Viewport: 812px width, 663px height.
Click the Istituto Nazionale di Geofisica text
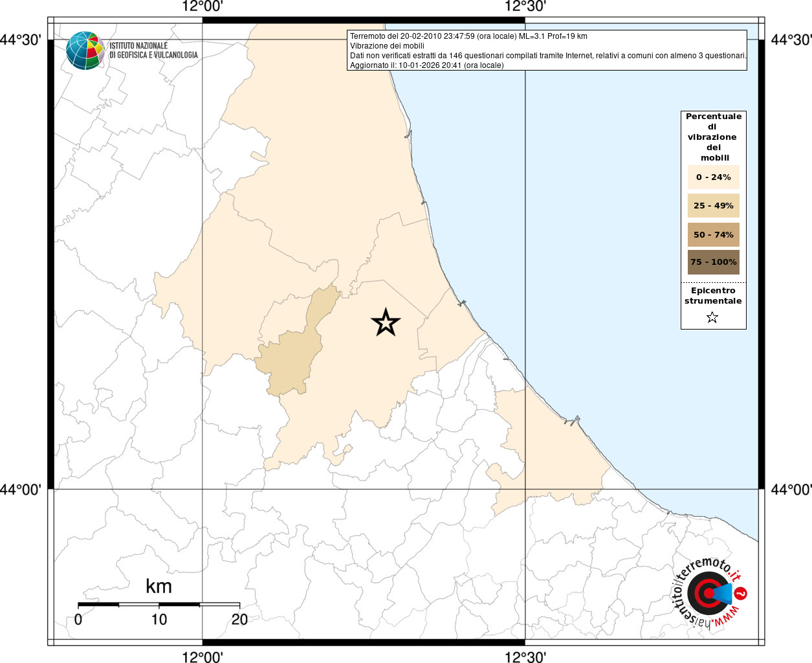pos(153,51)
